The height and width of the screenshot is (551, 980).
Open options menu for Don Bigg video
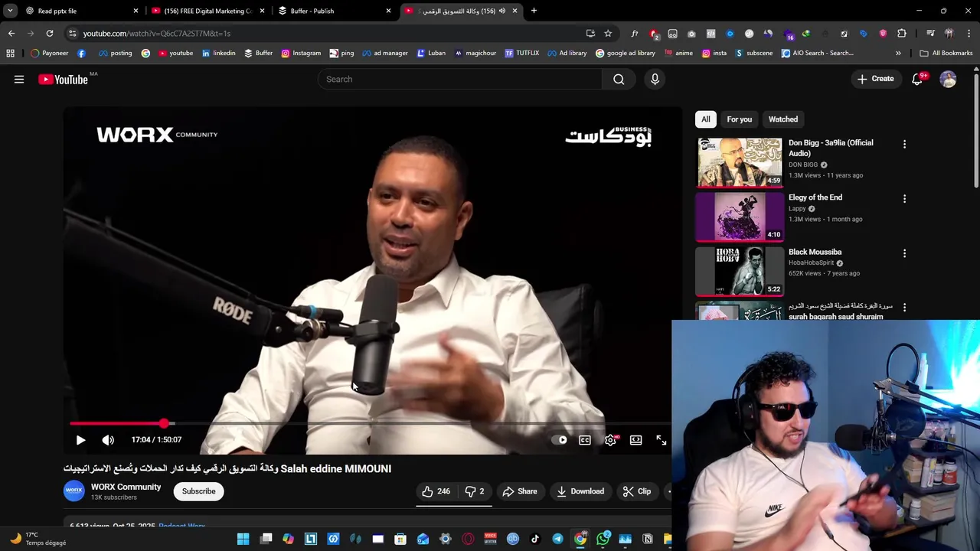tap(904, 144)
